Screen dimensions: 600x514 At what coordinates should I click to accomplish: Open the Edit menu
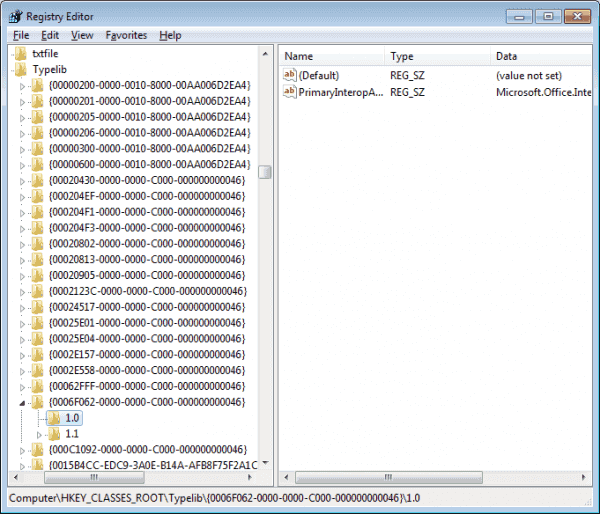click(x=50, y=35)
